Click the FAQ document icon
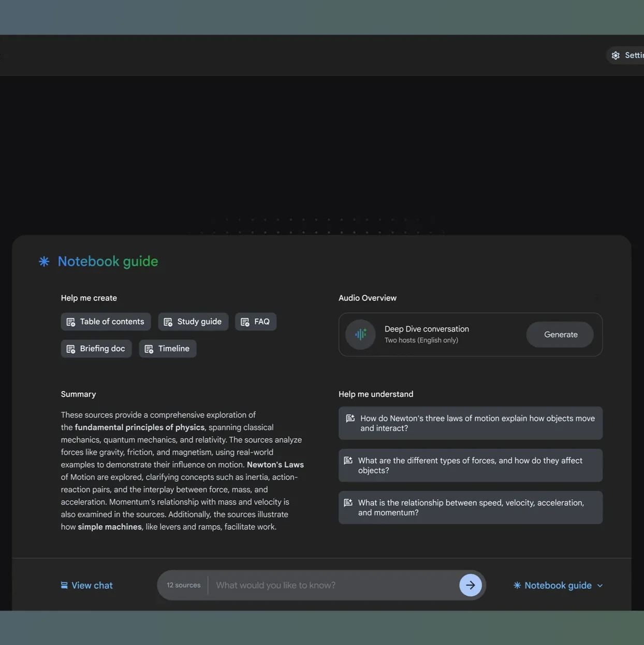644x645 pixels. click(245, 321)
